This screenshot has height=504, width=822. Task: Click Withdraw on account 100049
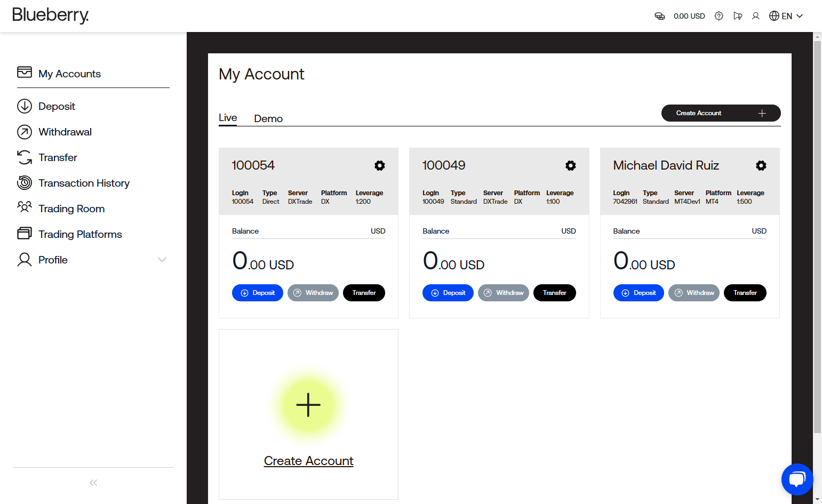[x=504, y=293]
